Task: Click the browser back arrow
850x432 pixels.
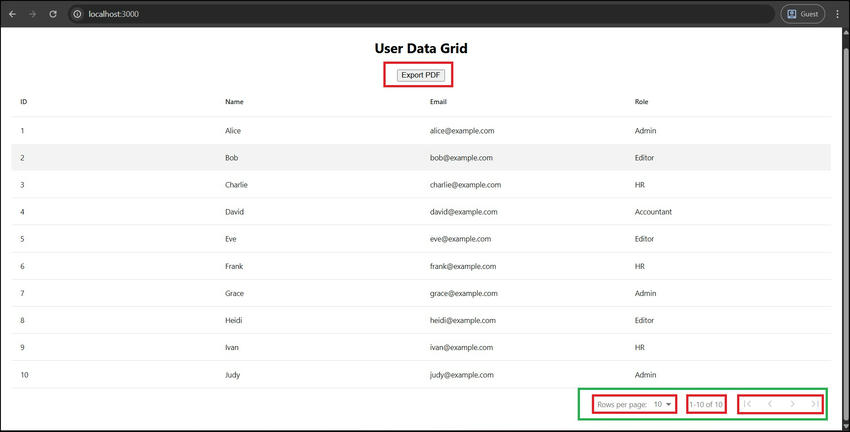Action: pyautogui.click(x=13, y=14)
